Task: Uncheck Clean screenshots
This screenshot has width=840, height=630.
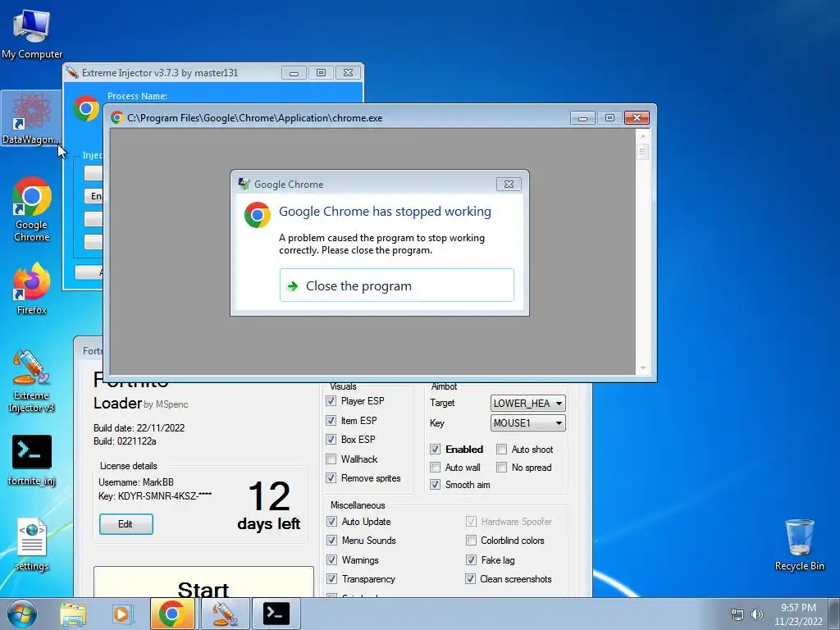Action: click(x=470, y=578)
